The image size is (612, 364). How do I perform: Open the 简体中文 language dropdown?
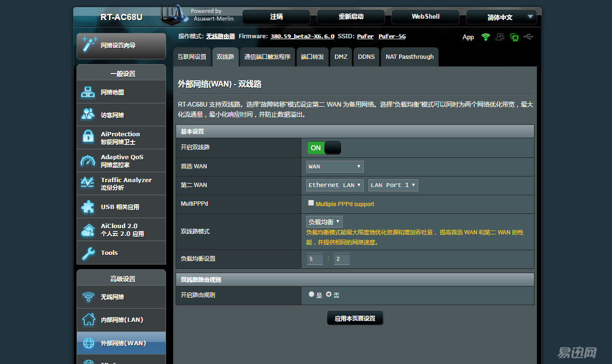[x=501, y=17]
